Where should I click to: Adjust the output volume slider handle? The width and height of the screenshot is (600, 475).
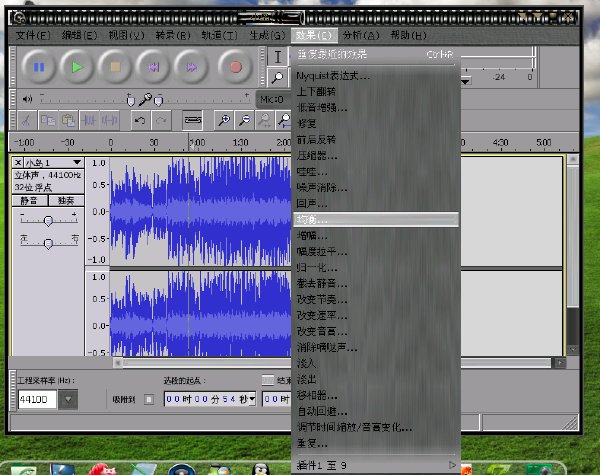pos(130,101)
